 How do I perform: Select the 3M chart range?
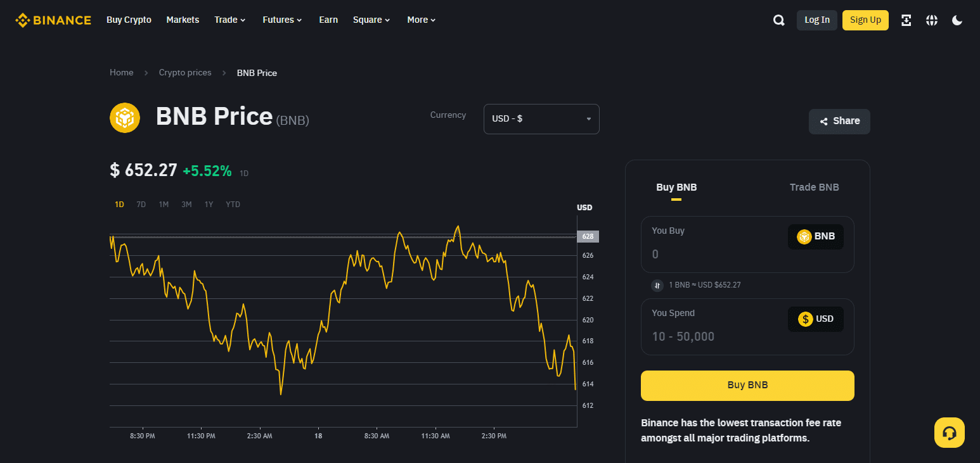tap(186, 205)
